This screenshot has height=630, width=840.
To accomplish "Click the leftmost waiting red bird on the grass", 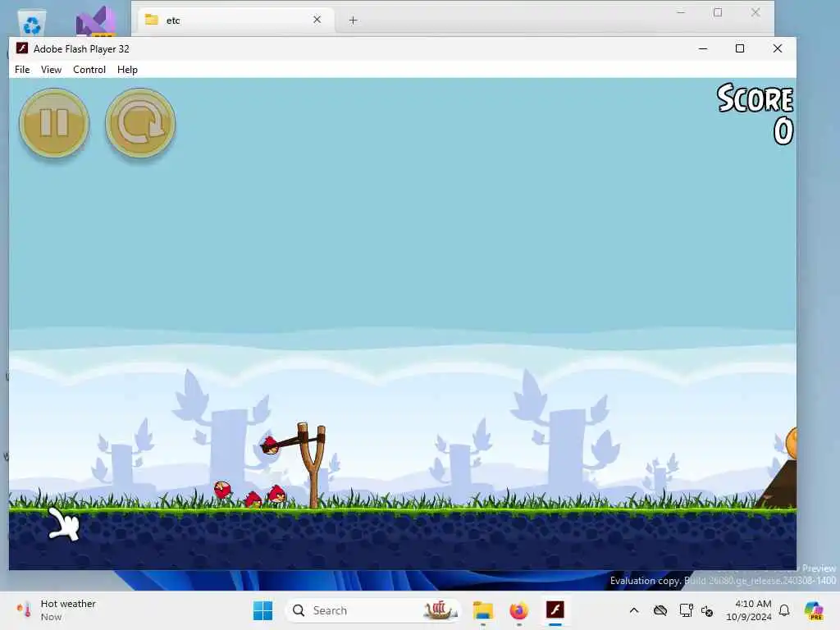I will tap(222, 489).
